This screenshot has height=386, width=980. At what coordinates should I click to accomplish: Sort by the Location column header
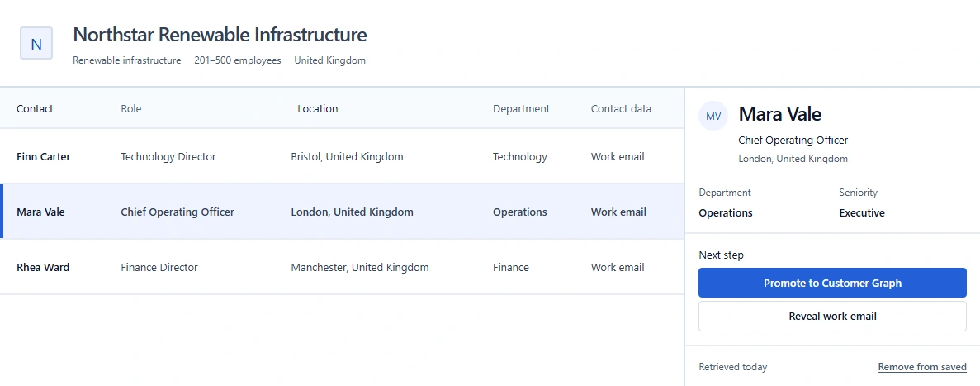tap(318, 108)
